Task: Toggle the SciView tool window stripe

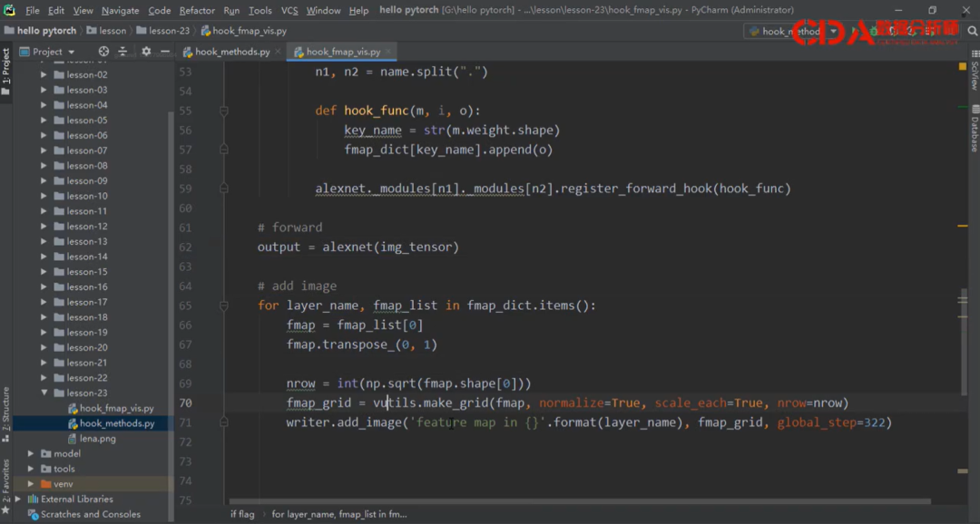Action: [x=975, y=70]
